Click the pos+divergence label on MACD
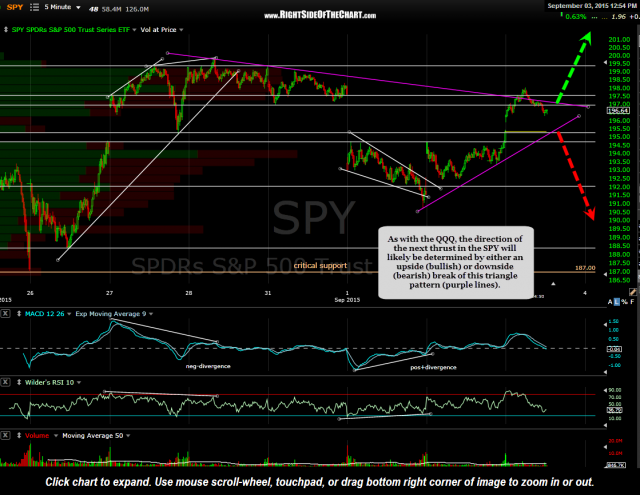640x495 pixels. tap(433, 367)
